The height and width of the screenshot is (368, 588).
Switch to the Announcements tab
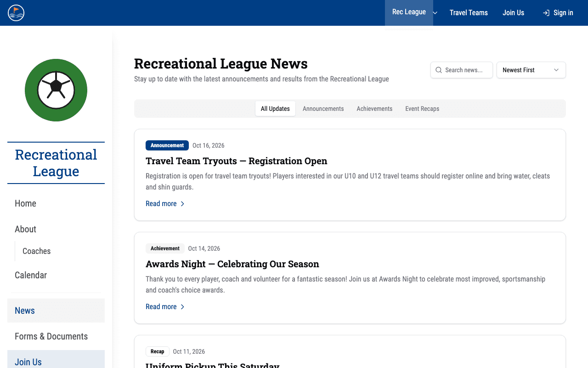pyautogui.click(x=323, y=109)
